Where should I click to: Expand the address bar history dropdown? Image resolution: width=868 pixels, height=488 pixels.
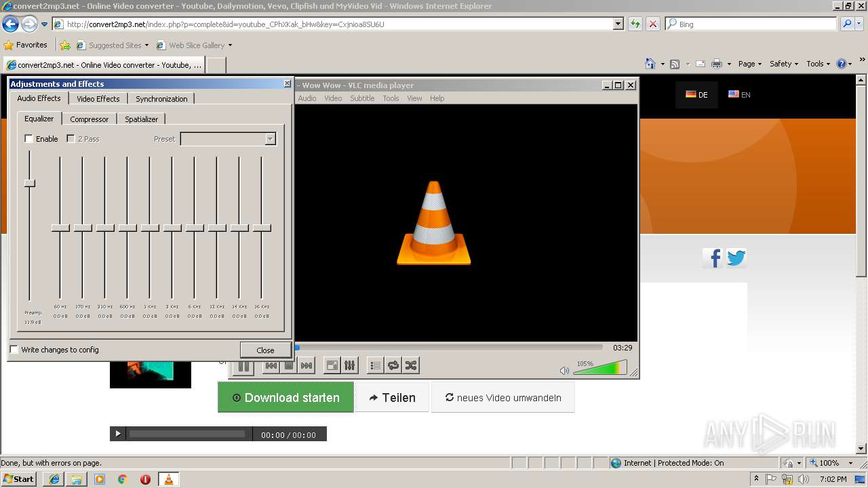point(618,24)
